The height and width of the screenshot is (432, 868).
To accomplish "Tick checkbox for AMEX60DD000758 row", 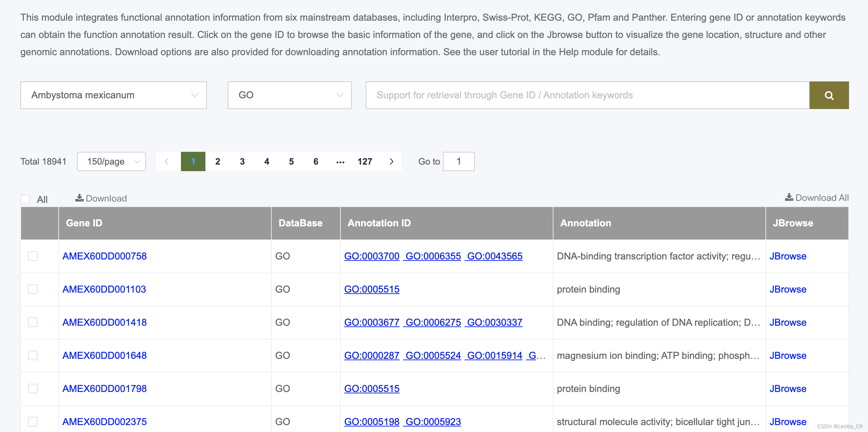I will pyautogui.click(x=33, y=256).
